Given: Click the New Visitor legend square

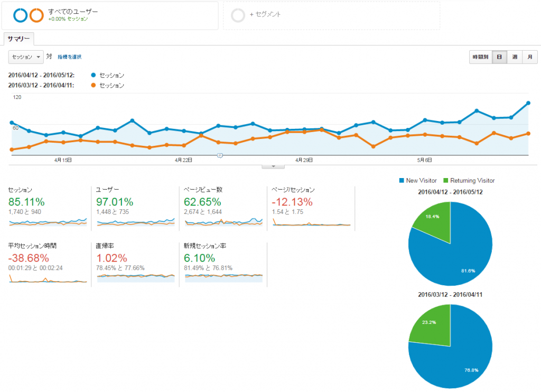Looking at the screenshot, I should pos(402,181).
